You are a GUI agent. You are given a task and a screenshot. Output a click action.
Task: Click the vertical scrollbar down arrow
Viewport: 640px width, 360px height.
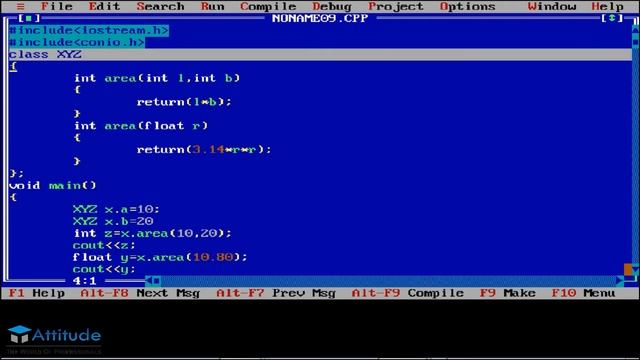(x=636, y=270)
